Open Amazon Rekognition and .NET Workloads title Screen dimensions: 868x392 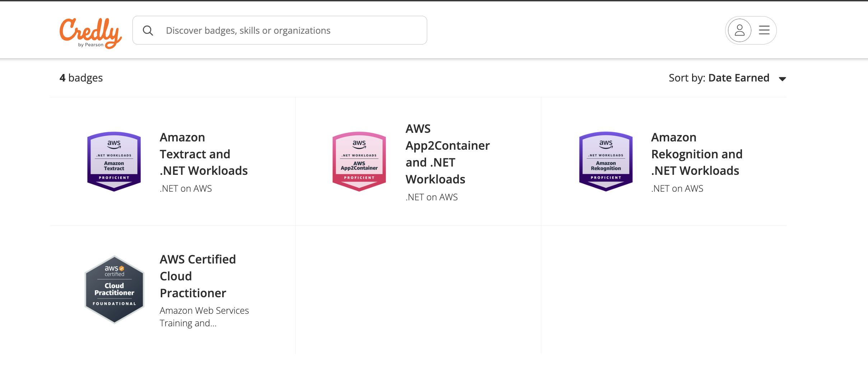[x=697, y=154]
